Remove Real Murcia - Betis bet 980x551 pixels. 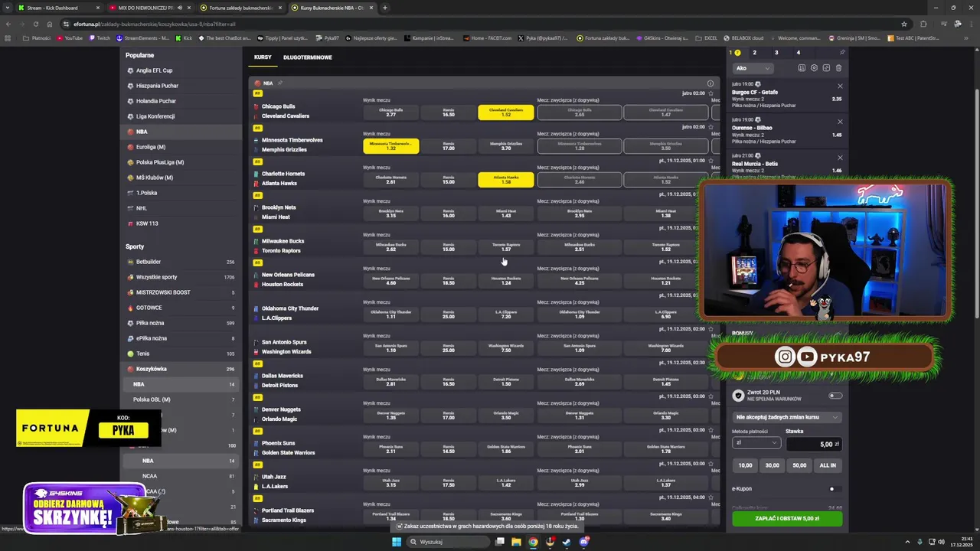840,158
